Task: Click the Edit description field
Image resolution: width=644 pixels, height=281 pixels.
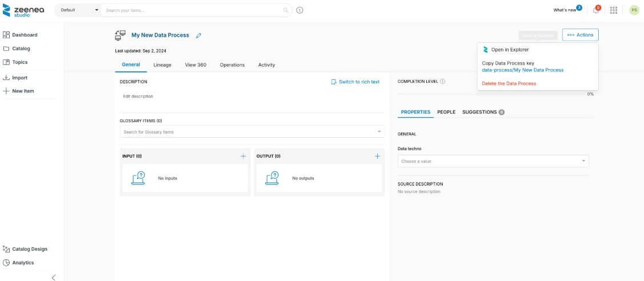Action: [x=138, y=97]
